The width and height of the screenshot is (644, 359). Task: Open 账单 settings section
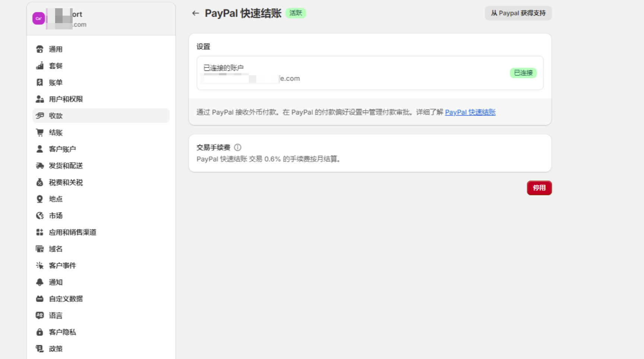coord(101,82)
